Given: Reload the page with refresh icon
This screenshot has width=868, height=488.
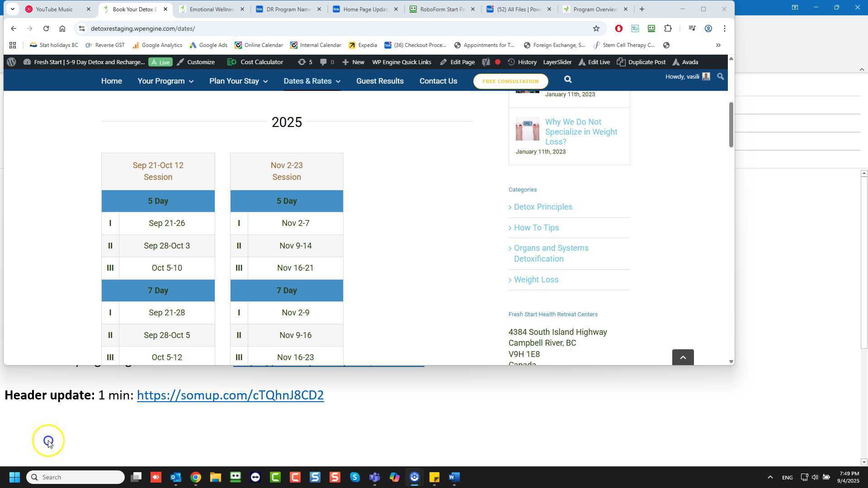Looking at the screenshot, I should [x=46, y=28].
